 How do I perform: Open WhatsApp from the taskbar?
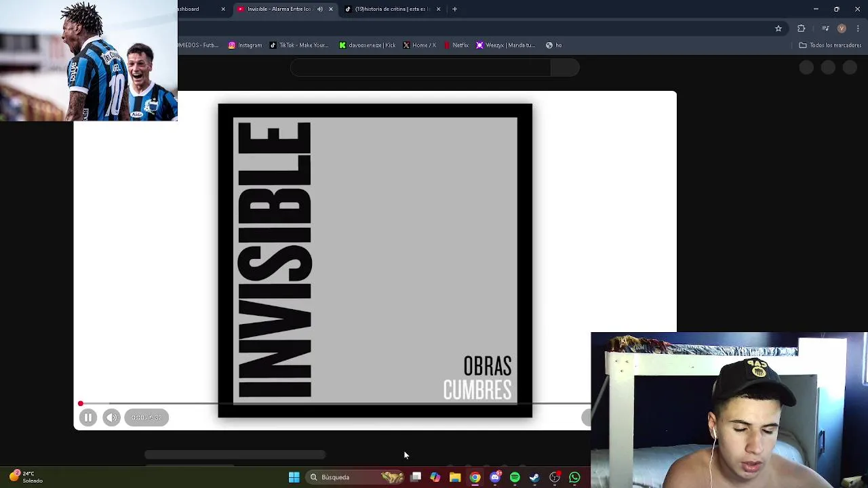574,477
